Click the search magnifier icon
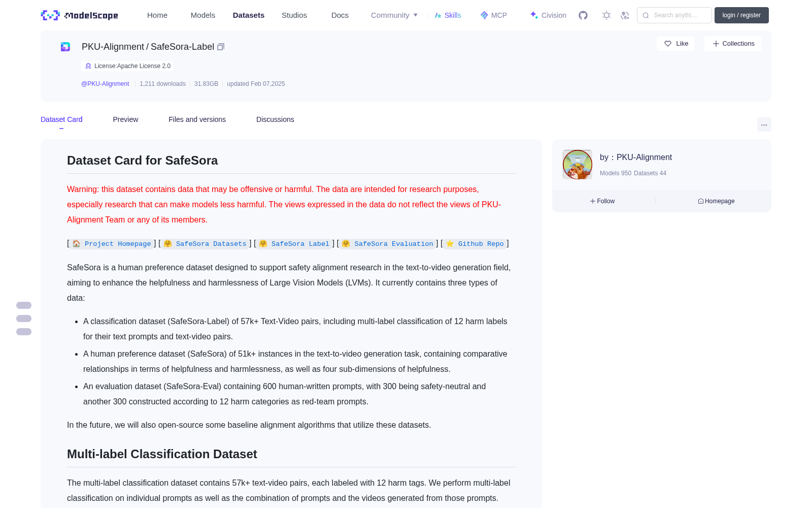Screen dimensions: 812x508 (x=646, y=15)
